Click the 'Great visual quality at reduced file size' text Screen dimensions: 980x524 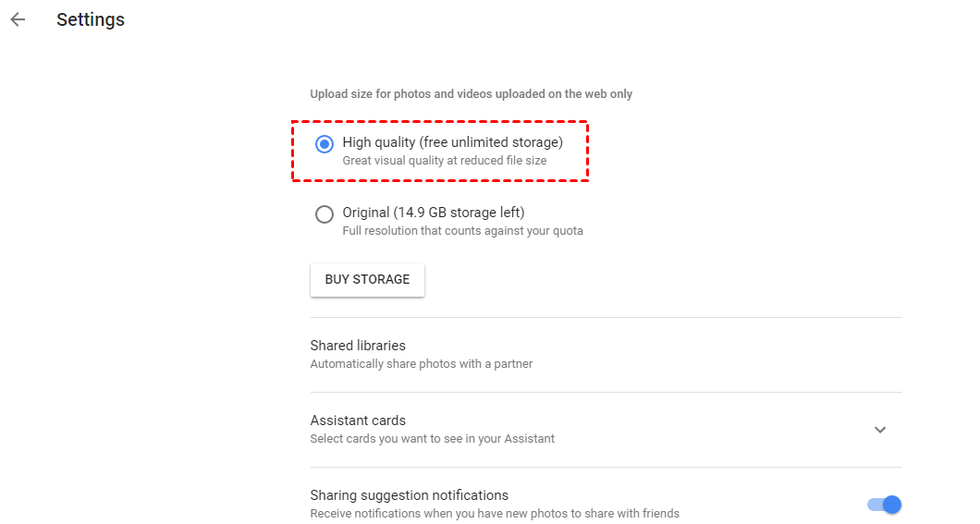coord(444,161)
